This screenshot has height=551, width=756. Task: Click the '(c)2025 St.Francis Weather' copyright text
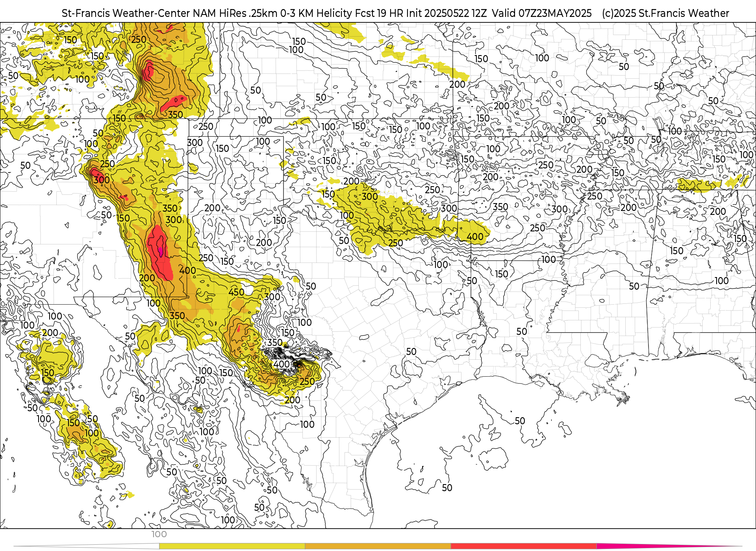pyautogui.click(x=665, y=13)
